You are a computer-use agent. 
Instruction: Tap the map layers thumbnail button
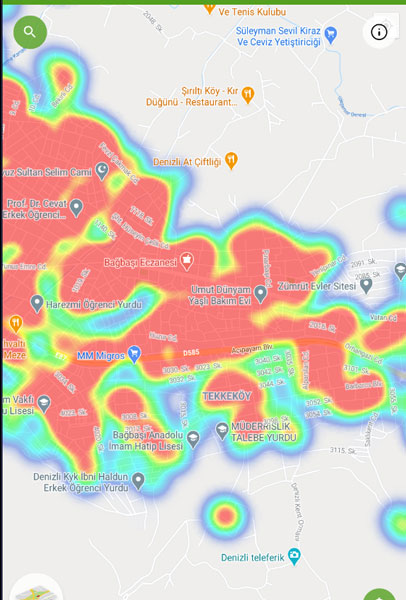(36, 589)
